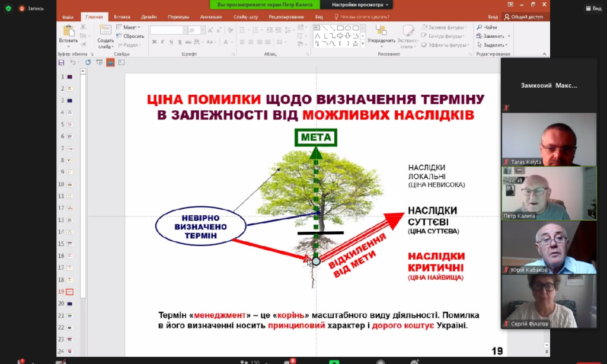
Task: Switch to the Переходы tab
Action: pyautogui.click(x=178, y=17)
